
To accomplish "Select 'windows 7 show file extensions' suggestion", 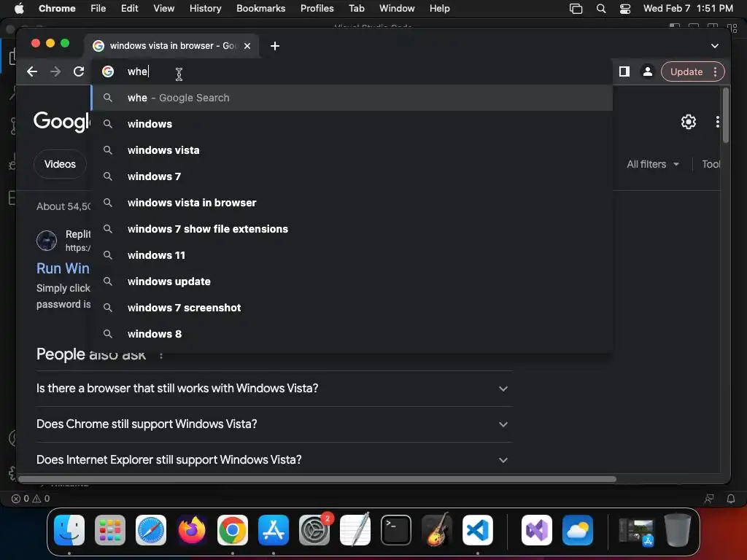I will click(352, 228).
